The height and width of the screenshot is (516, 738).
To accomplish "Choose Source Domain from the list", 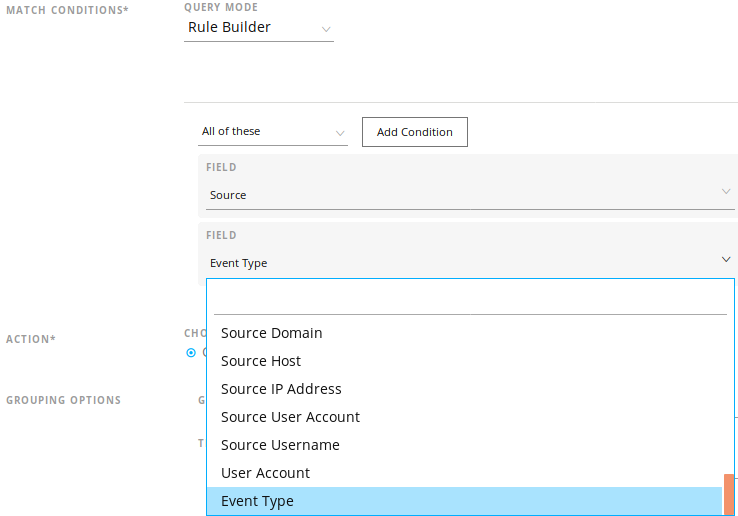I will (272, 333).
